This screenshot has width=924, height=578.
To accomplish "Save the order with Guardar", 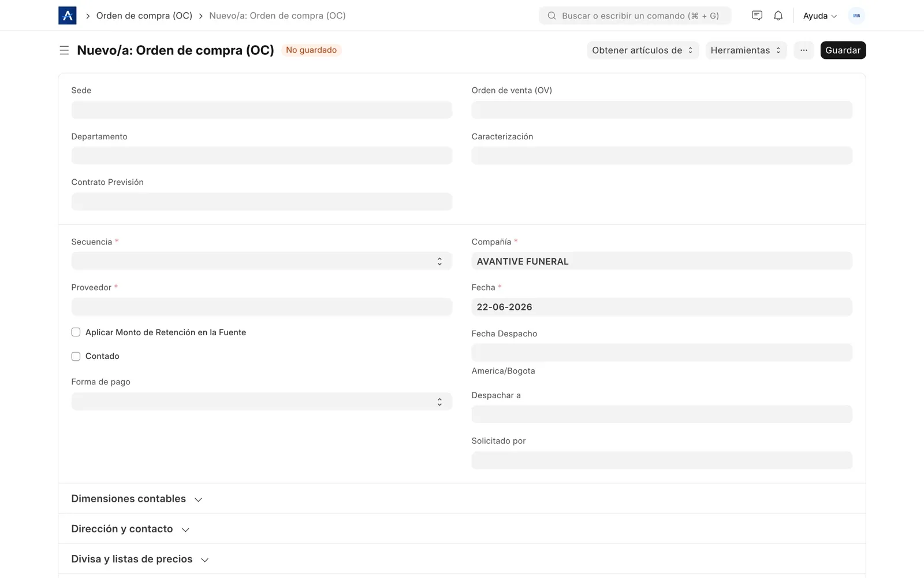I will tap(843, 50).
